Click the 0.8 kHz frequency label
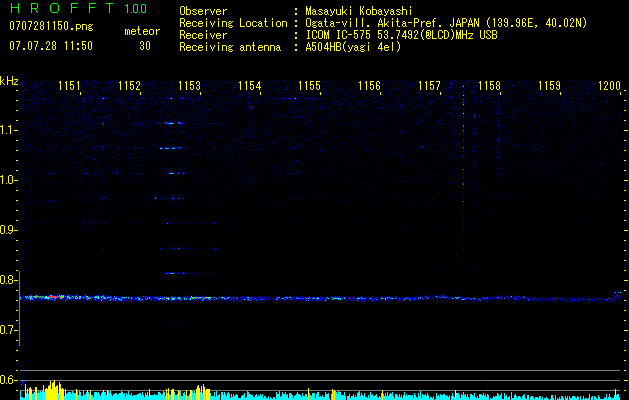Image resolution: width=629 pixels, height=400 pixels. 8,280
